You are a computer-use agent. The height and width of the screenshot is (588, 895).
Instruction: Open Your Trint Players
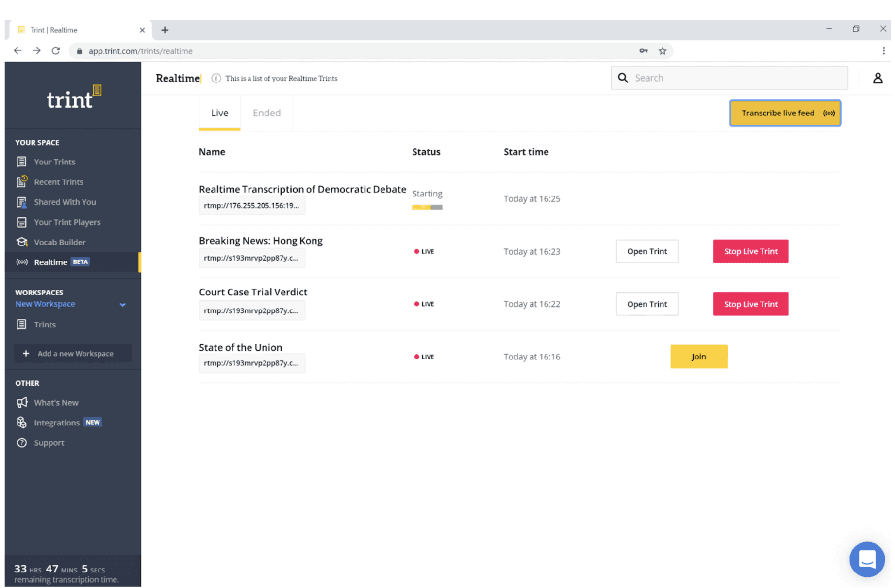[67, 222]
